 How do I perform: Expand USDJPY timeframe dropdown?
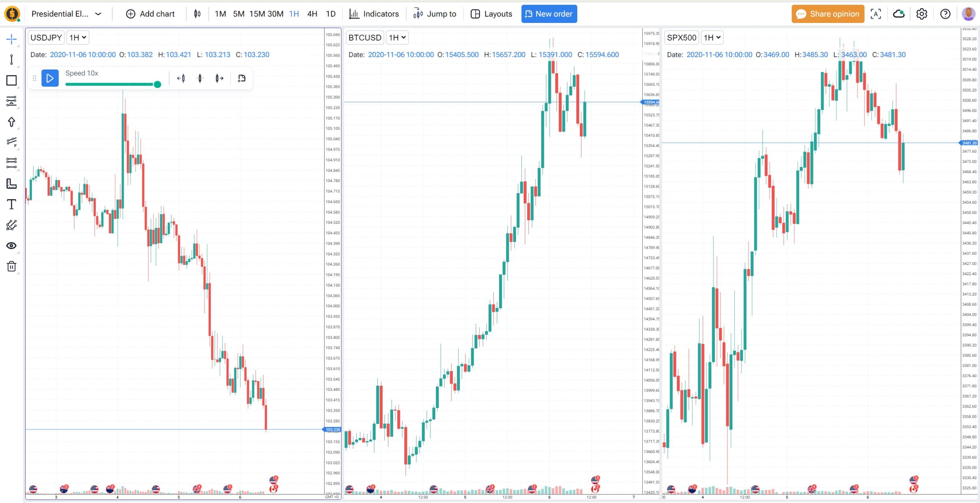[77, 37]
